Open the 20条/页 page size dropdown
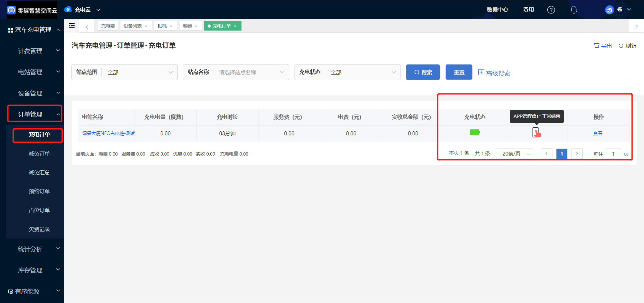644x303 pixels. [515, 154]
